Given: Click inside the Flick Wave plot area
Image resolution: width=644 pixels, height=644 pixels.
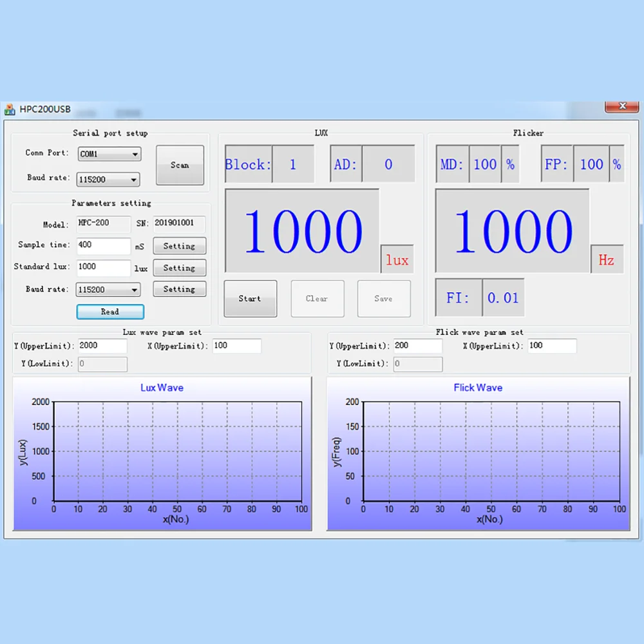Looking at the screenshot, I should (x=491, y=451).
